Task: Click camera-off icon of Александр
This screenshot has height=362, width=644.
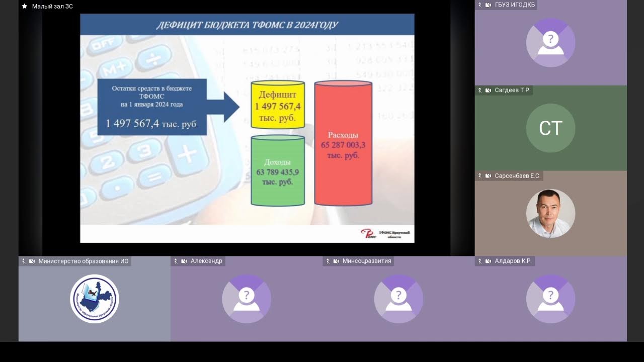Action: tap(184, 261)
